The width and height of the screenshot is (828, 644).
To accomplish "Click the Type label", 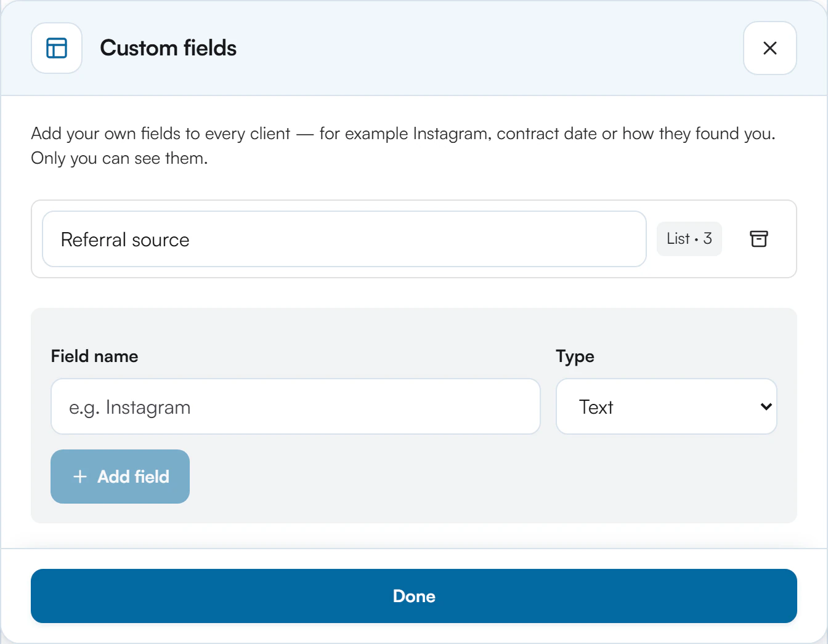I will (x=575, y=356).
